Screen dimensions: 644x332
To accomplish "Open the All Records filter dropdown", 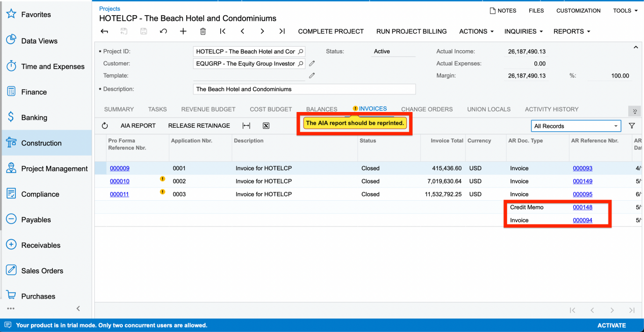I will click(576, 126).
